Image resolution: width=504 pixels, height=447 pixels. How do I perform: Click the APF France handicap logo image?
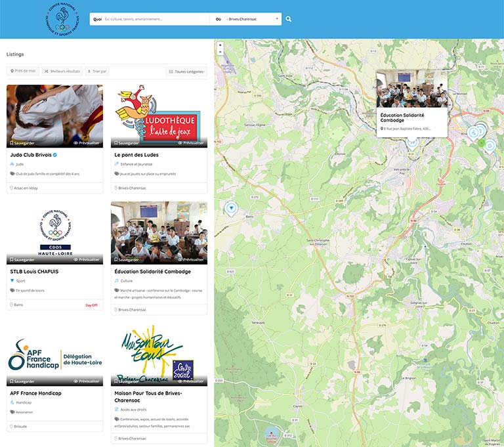pyautogui.click(x=54, y=354)
